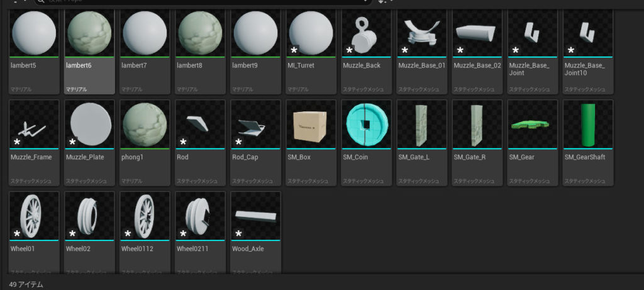The image size is (644, 290).
Task: Select the phong1 material
Action: [x=145, y=125]
